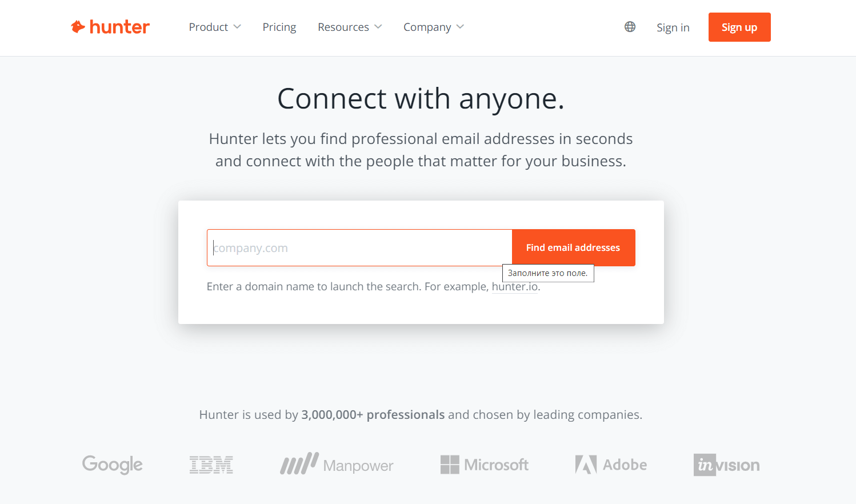The height and width of the screenshot is (504, 856).
Task: Click the Adobe company logo
Action: click(611, 465)
